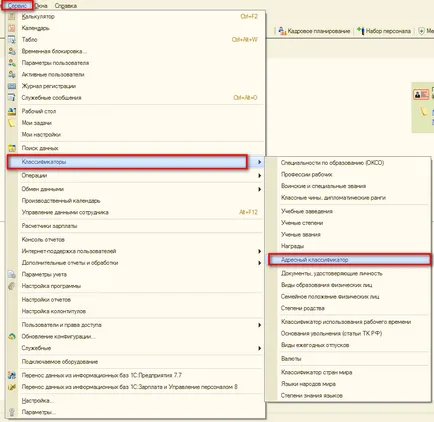The width and height of the screenshot is (434, 422).
Task: Open Консоль отчетов menu item
Action: [x=43, y=240]
